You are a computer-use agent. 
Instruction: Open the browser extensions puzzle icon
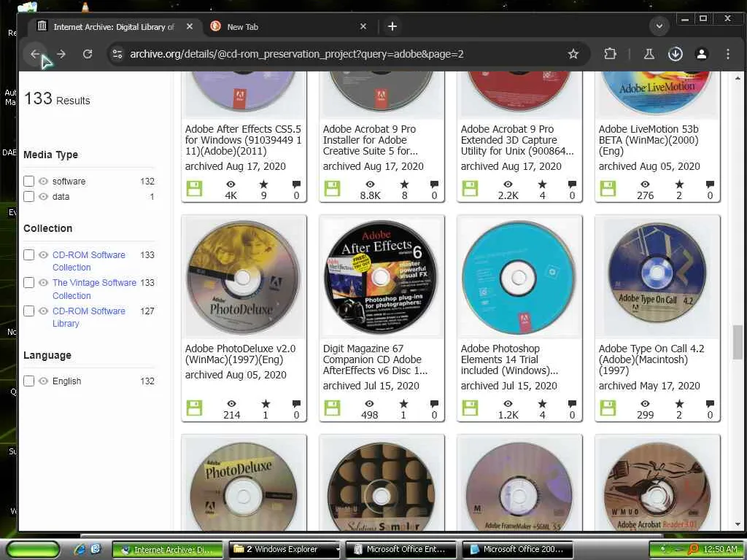pyautogui.click(x=610, y=54)
